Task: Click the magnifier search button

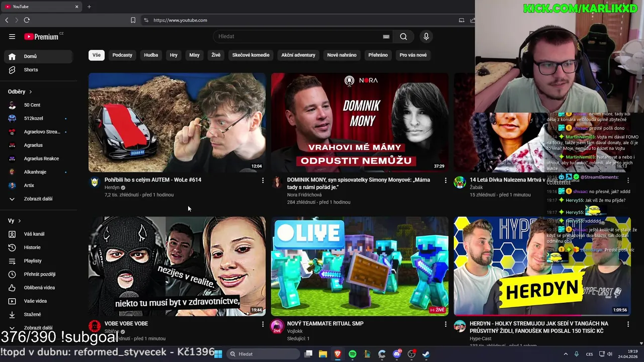Action: click(x=404, y=36)
